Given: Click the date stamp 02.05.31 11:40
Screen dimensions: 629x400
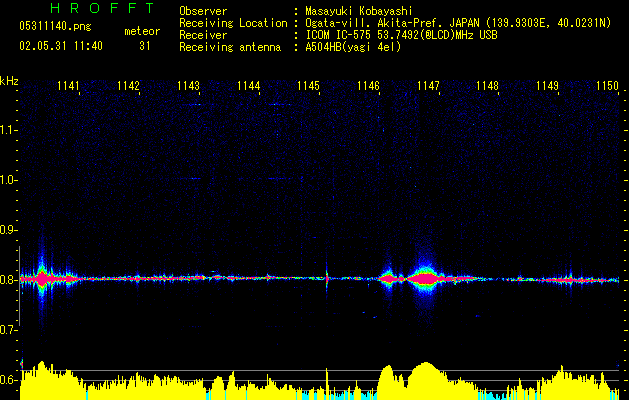Looking at the screenshot, I should click(x=61, y=46).
